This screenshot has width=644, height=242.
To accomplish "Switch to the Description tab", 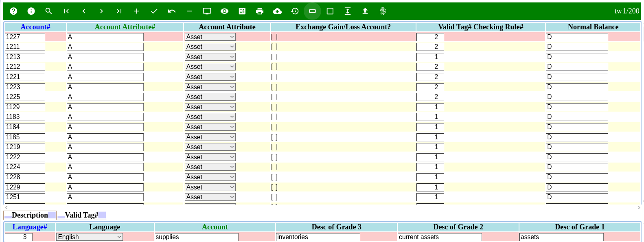I will 30,215.
